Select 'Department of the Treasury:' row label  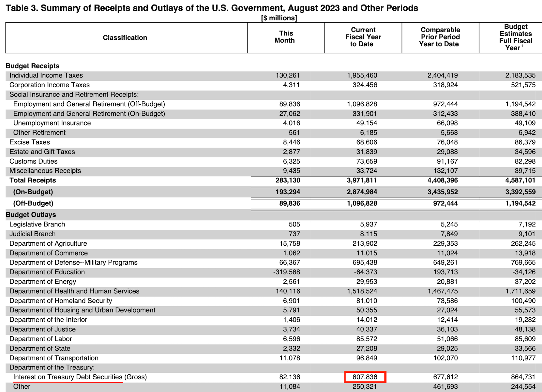click(52, 367)
